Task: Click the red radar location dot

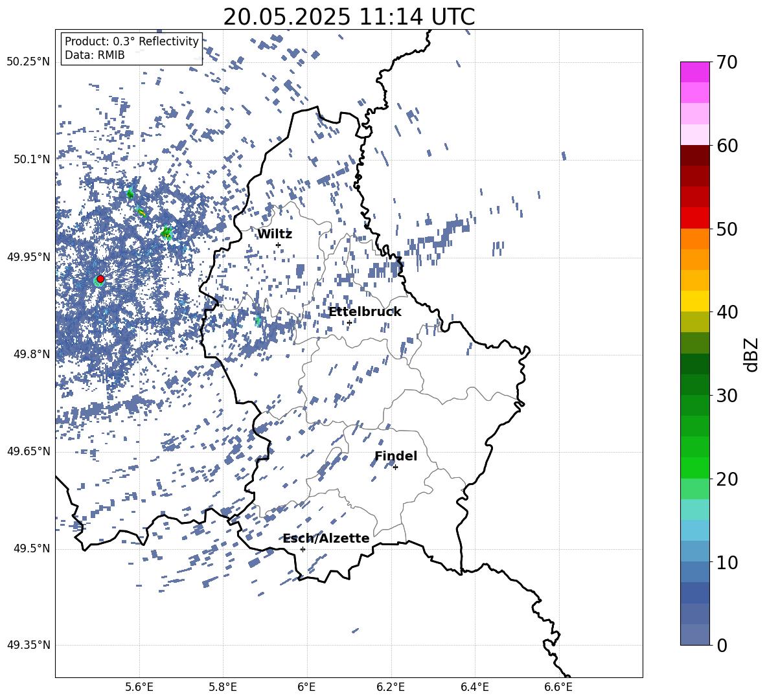Action: pos(100,278)
